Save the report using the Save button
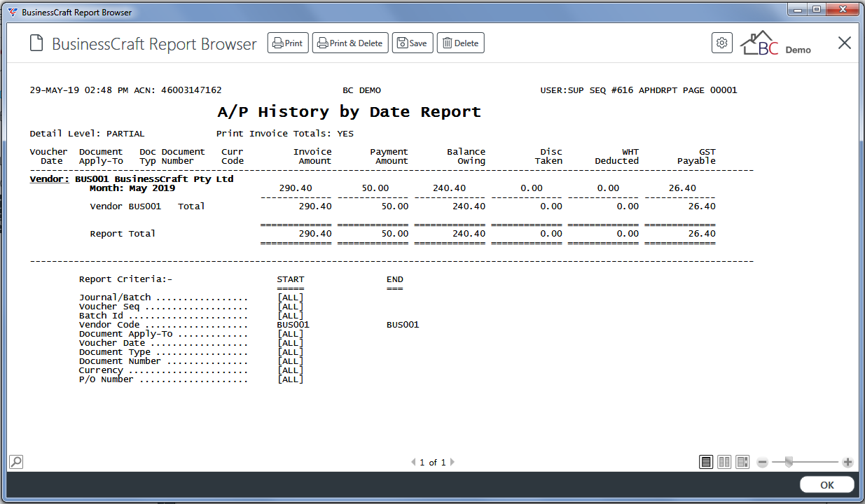Image resolution: width=865 pixels, height=504 pixels. click(413, 43)
